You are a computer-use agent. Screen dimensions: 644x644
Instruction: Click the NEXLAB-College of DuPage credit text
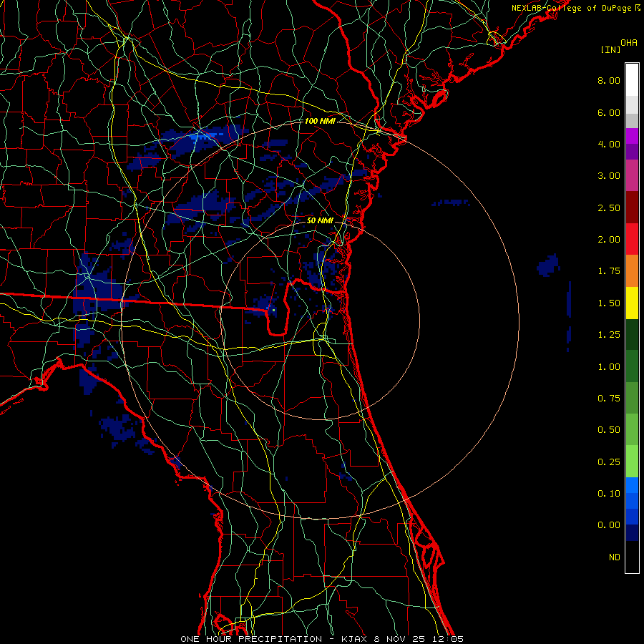tap(571, 8)
